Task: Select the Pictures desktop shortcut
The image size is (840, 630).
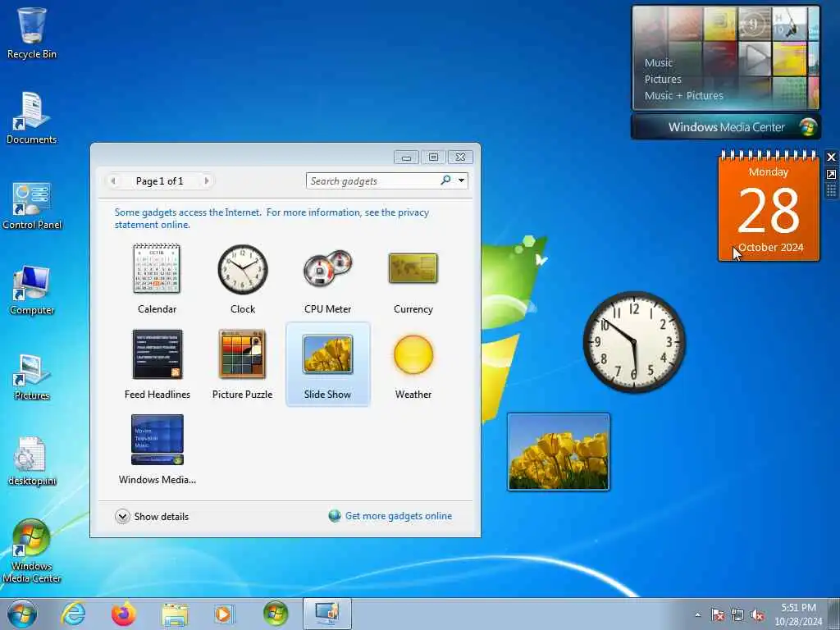Action: click(32, 375)
